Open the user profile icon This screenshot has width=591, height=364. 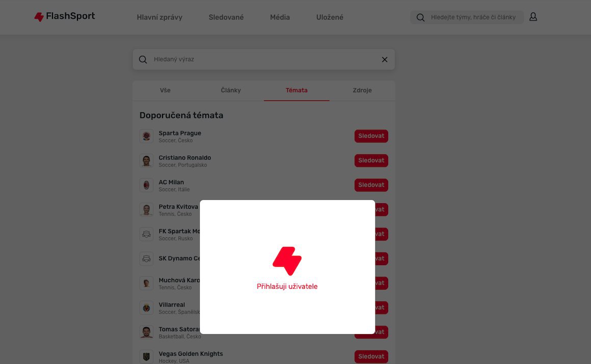tap(533, 17)
